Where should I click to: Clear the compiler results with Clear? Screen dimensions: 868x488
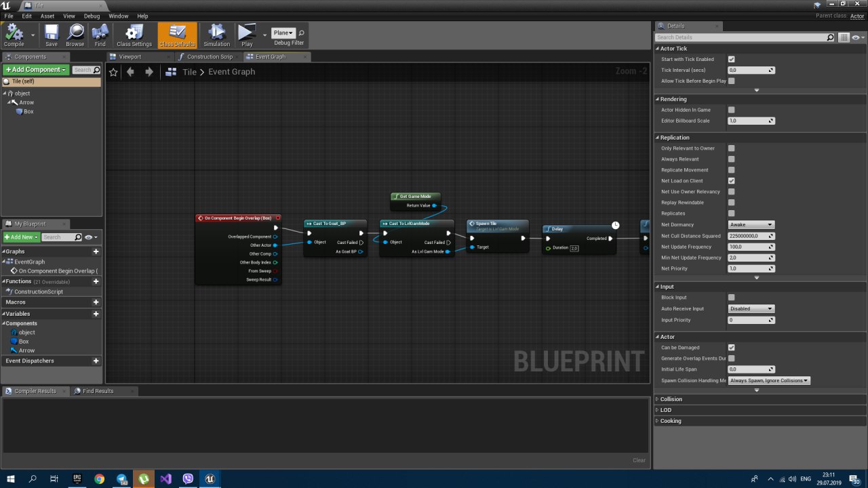pos(639,460)
